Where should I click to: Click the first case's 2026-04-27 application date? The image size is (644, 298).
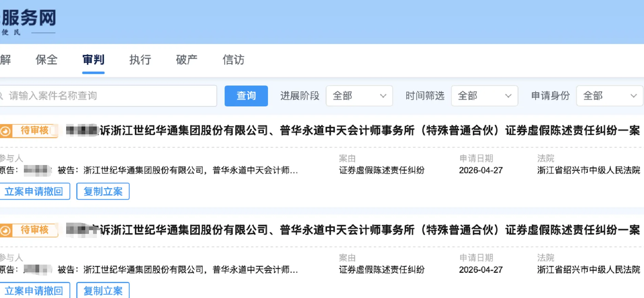point(481,170)
